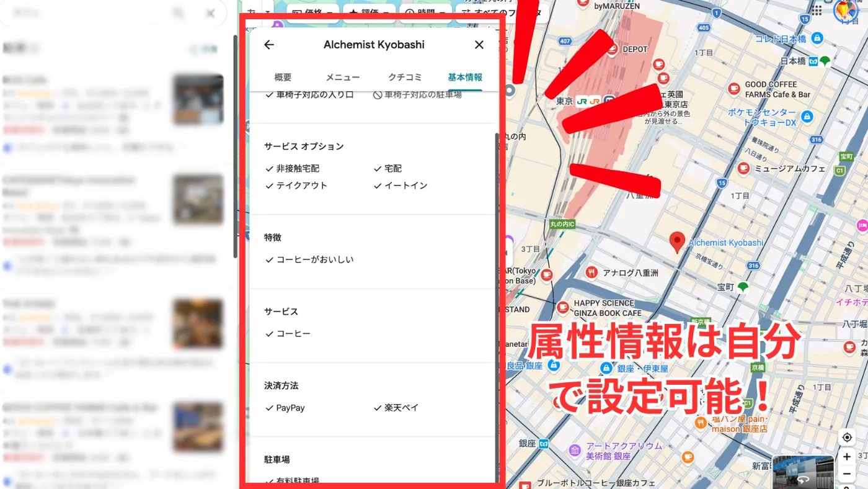868x489 pixels.
Task: Go back using the arrow beside Alchemist Kyobashi
Action: 268,45
